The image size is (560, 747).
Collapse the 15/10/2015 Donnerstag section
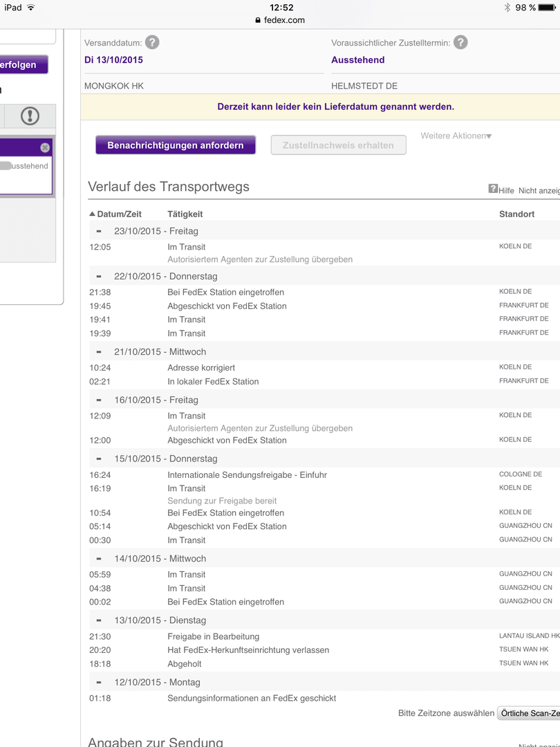[x=99, y=459]
